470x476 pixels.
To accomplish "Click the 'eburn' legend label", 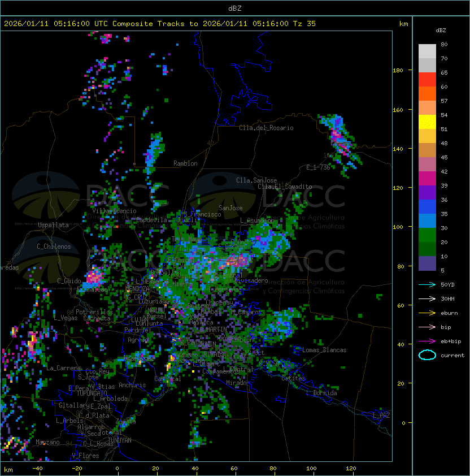I will [x=449, y=313].
